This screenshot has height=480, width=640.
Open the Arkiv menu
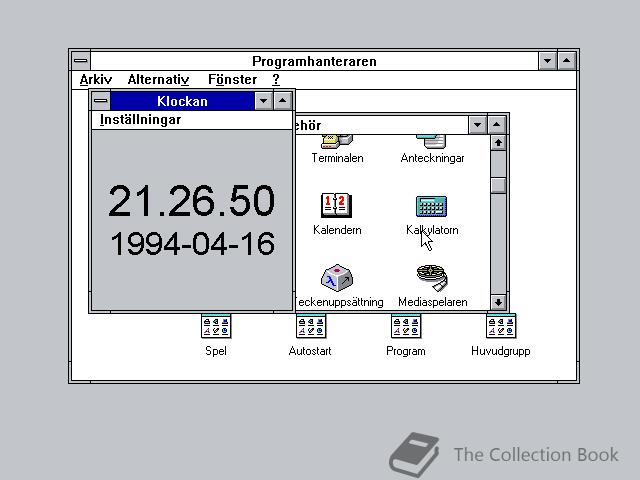(96, 79)
